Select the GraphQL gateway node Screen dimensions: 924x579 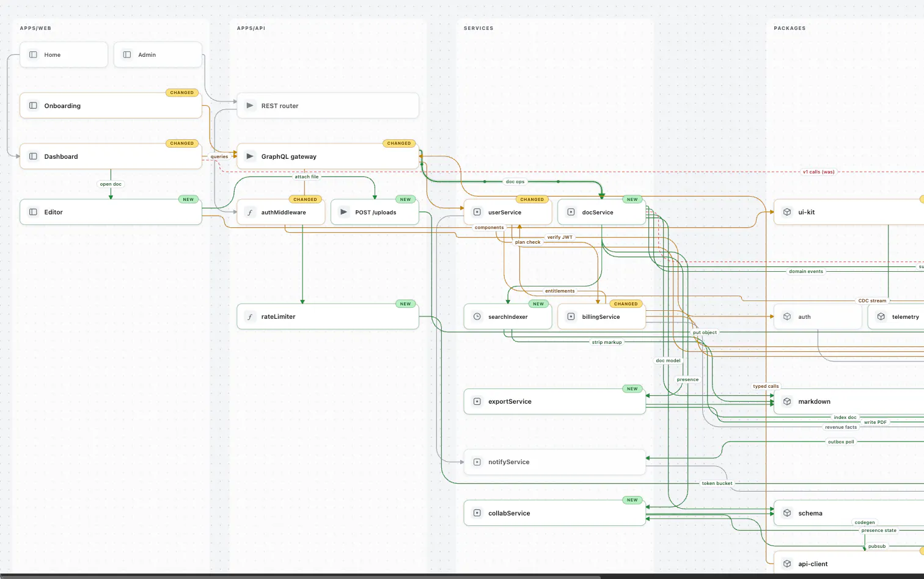coord(328,156)
